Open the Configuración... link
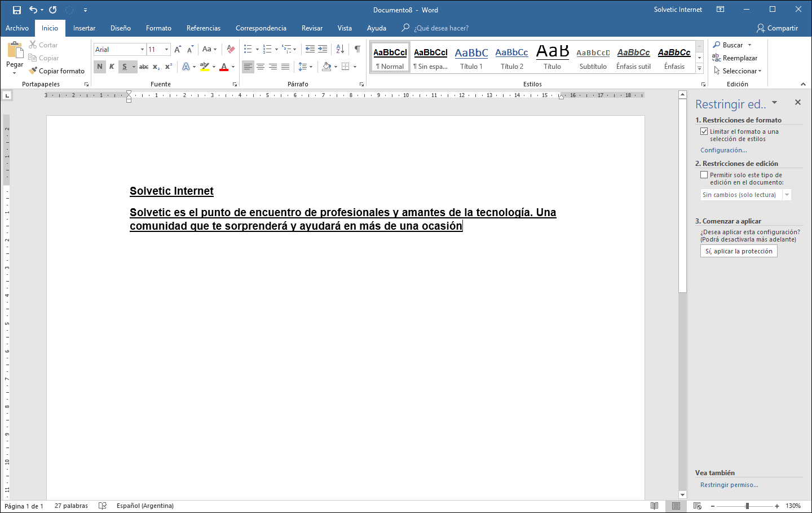812x513 pixels. pos(723,150)
